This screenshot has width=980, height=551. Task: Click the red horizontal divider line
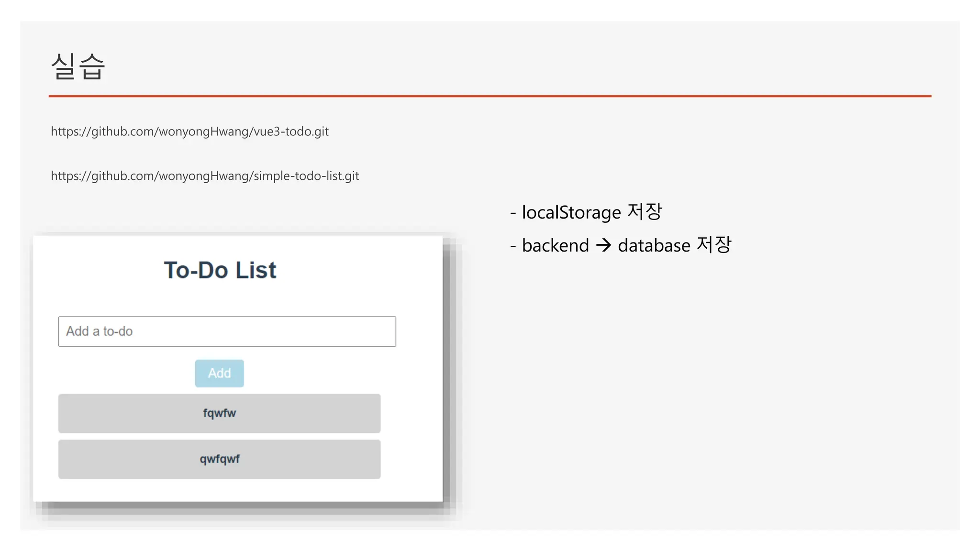[x=490, y=96]
